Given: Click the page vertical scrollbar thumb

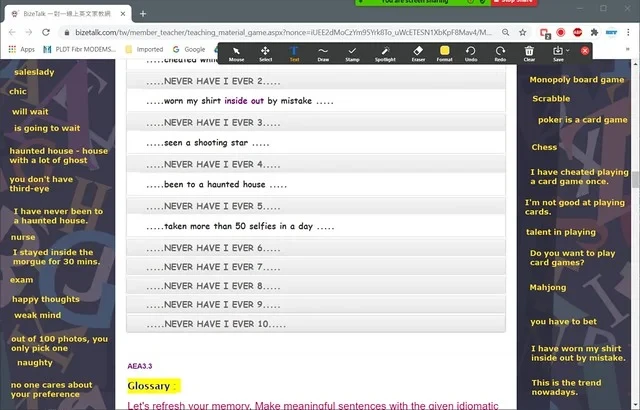Looking at the screenshot, I should pyautogui.click(x=636, y=180).
